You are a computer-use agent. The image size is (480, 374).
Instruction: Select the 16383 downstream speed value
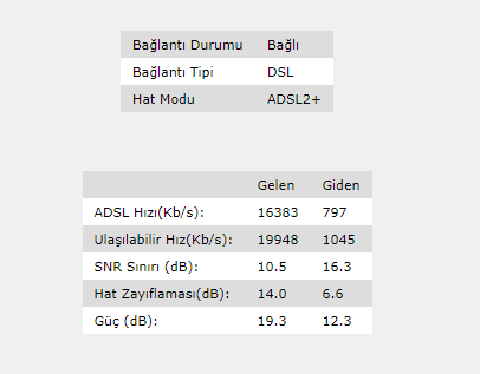(278, 212)
